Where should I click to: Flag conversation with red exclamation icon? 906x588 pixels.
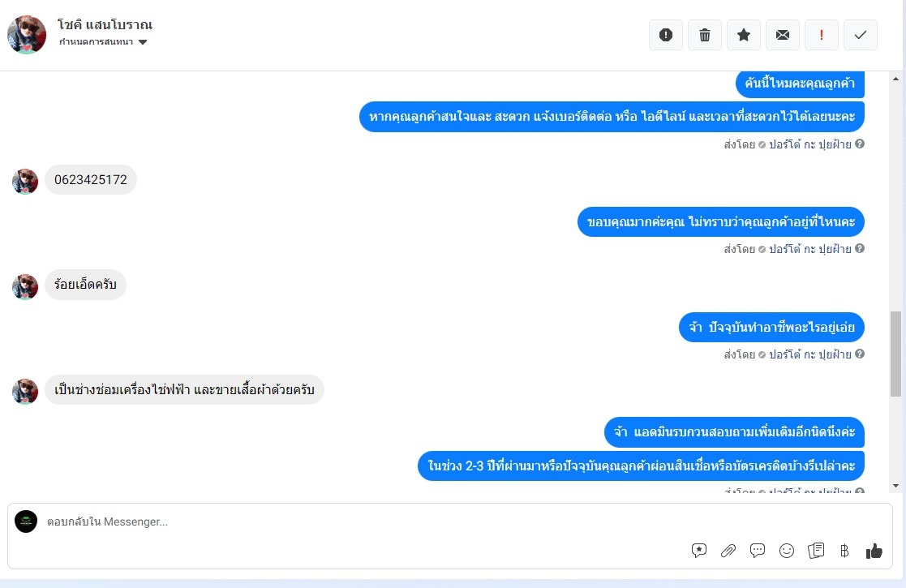[821, 35]
